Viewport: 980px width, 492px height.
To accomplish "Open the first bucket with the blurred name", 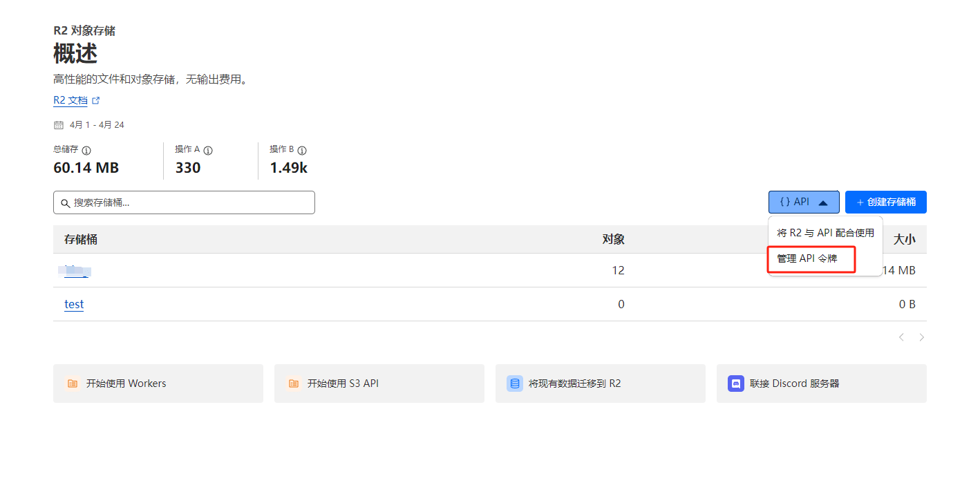I will (x=77, y=270).
